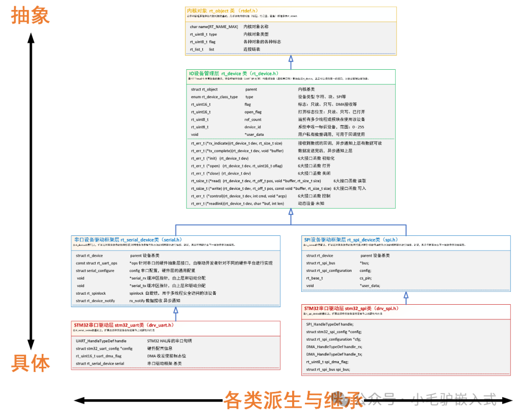Click the "串口设备驱动框架层 rt_serial_device类" title
Screen dimensions: 513x420
tap(128, 240)
